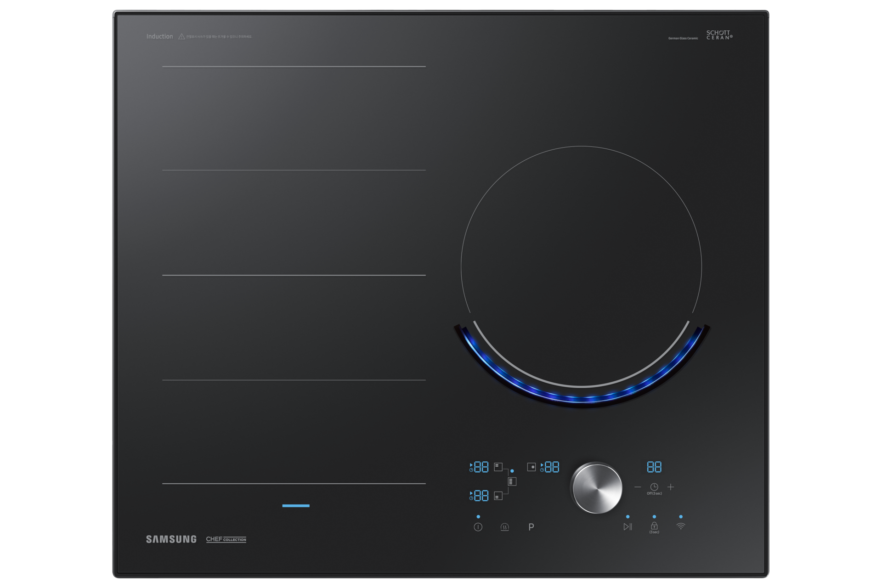Toggle the child lock icon
Screen dimensions: 882x588
(654, 526)
